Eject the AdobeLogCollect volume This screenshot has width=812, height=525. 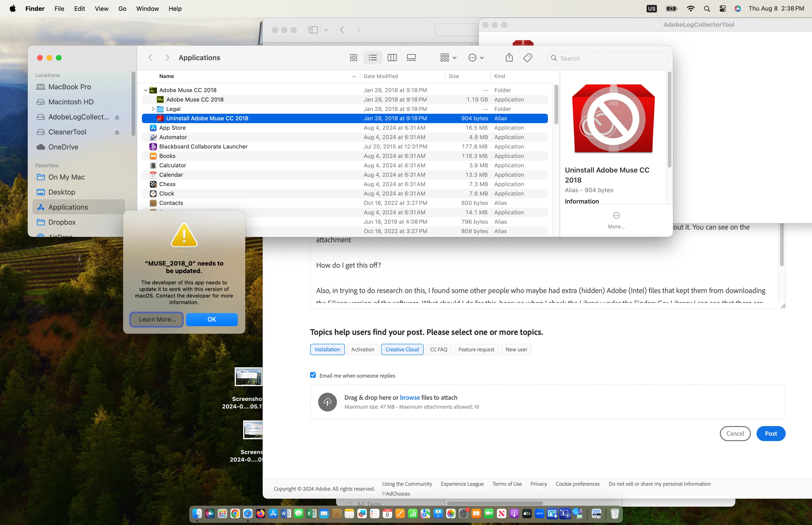117,117
